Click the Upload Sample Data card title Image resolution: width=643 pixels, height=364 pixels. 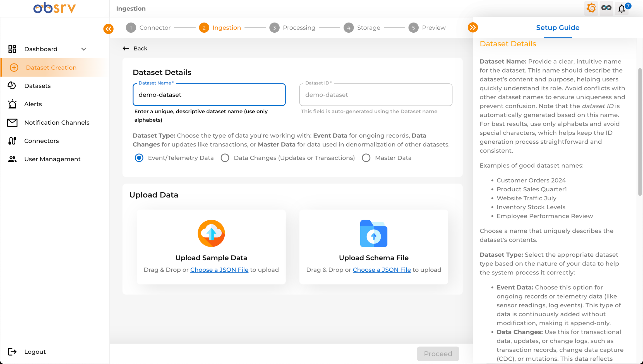click(x=211, y=258)
